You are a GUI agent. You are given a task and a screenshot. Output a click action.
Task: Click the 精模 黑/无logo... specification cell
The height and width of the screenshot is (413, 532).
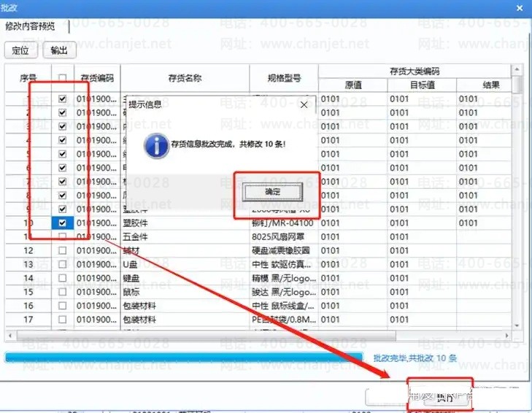(x=284, y=278)
